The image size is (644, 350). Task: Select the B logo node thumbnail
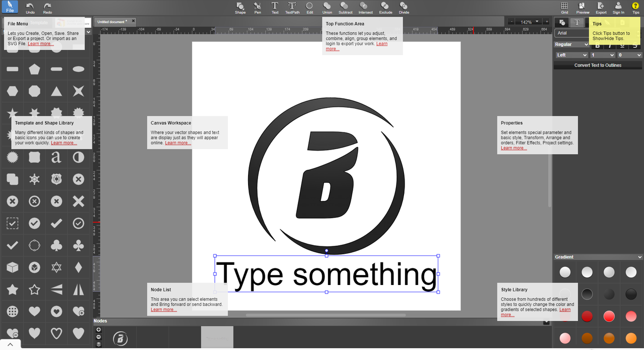[120, 338]
